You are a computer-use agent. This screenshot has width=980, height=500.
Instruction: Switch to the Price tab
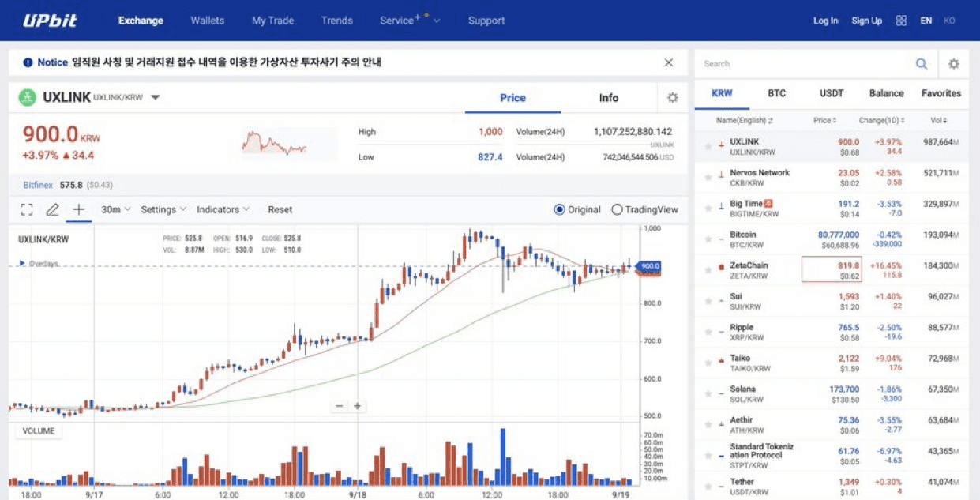coord(513,98)
